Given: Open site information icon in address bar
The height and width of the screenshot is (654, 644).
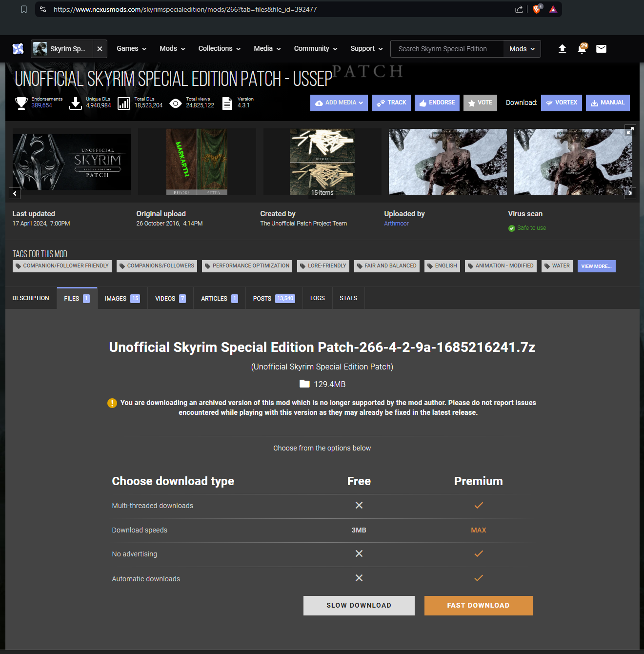Looking at the screenshot, I should (x=43, y=9).
